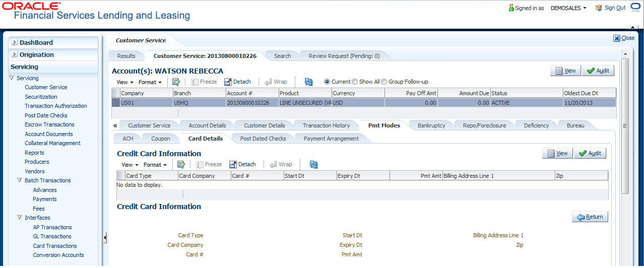Click the export icon in the Credit Card Information toolbar

181,164
